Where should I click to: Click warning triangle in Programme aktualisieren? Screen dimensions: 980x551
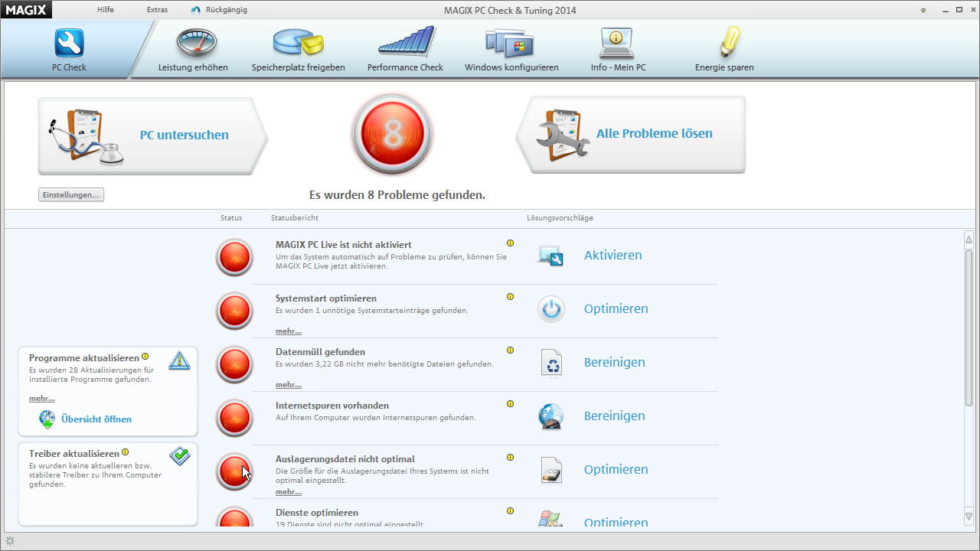[x=179, y=360]
